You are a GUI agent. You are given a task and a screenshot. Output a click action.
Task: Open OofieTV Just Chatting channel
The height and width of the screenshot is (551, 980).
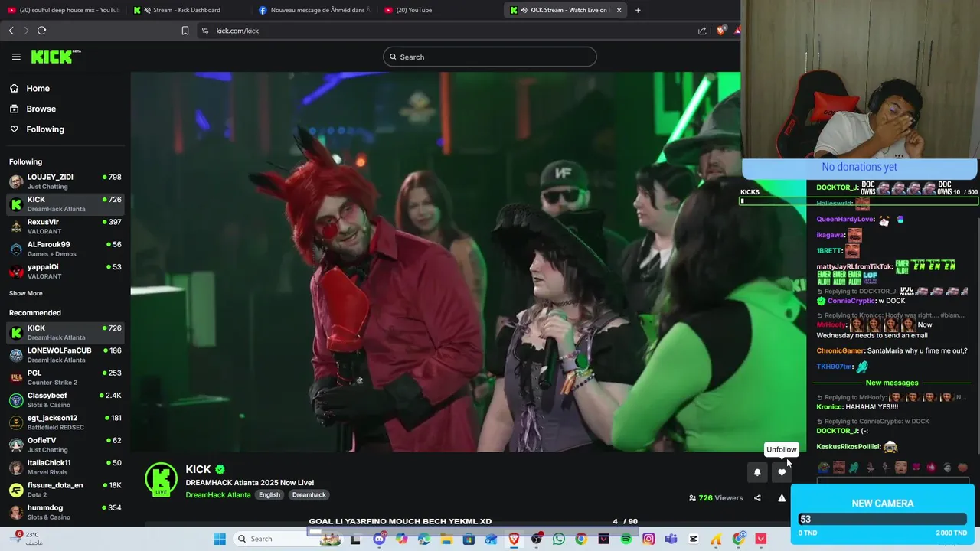coord(65,445)
